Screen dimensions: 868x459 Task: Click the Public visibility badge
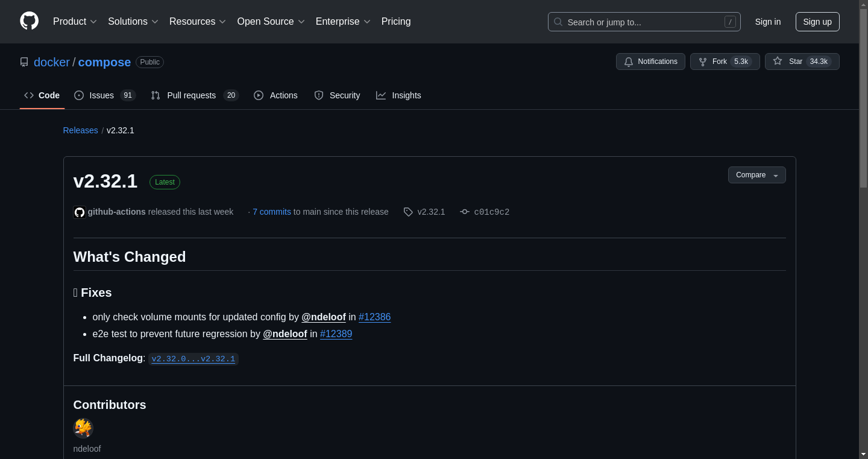[150, 62]
